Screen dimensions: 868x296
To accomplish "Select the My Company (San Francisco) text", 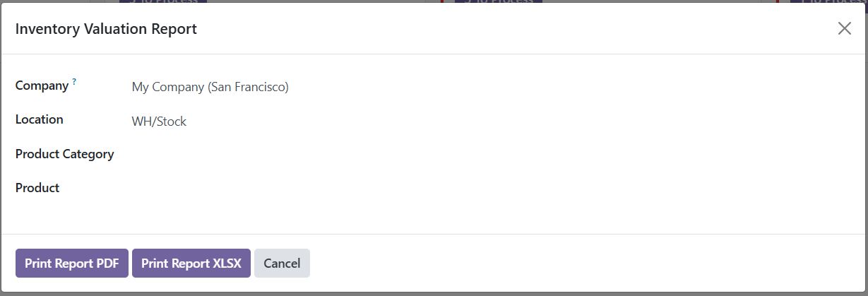I will 210,88.
